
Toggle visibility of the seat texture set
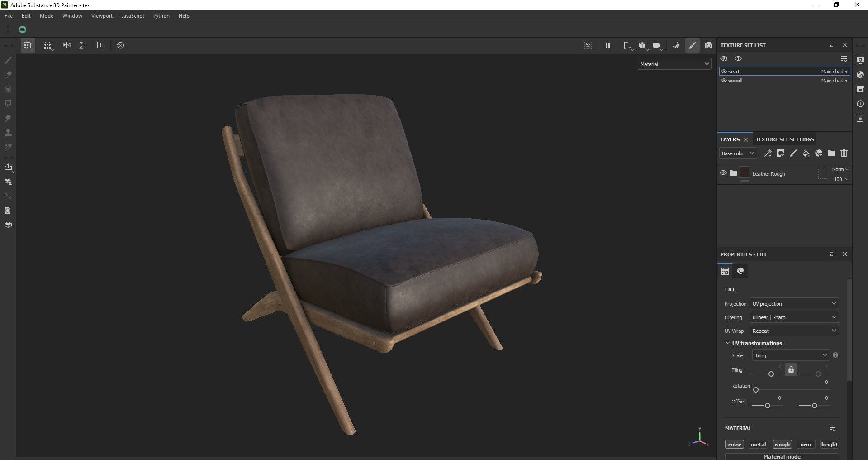pos(724,72)
